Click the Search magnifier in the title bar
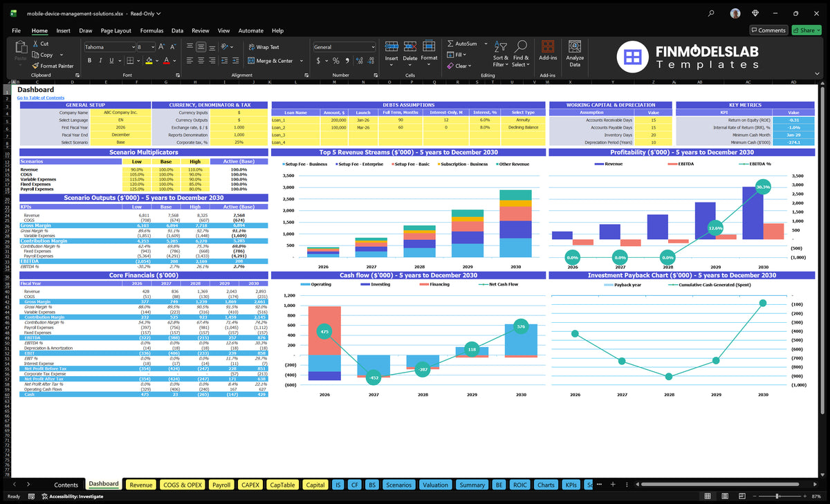This screenshot has width=830, height=504. [x=712, y=12]
